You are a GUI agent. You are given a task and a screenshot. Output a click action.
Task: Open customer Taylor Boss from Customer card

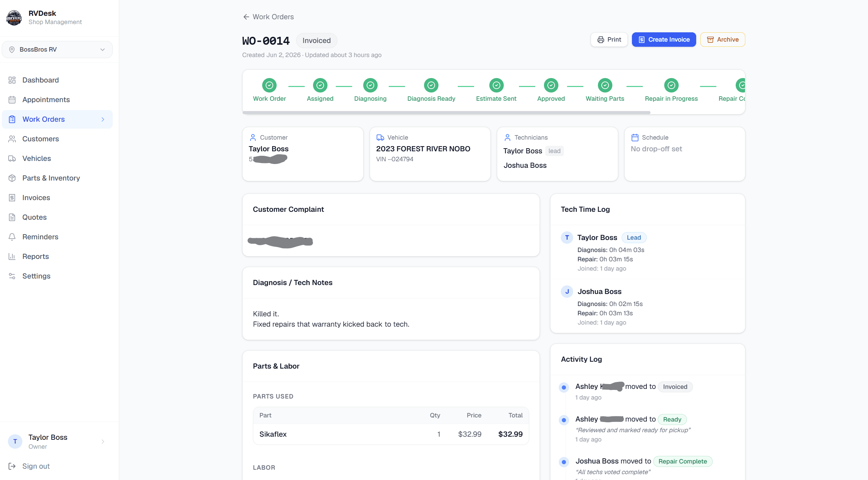tap(269, 149)
